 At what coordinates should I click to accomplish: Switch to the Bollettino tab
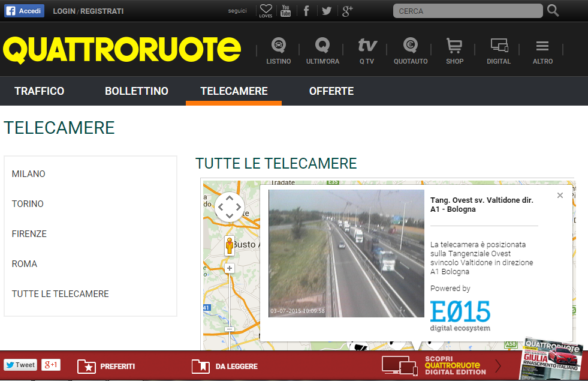coord(137,91)
